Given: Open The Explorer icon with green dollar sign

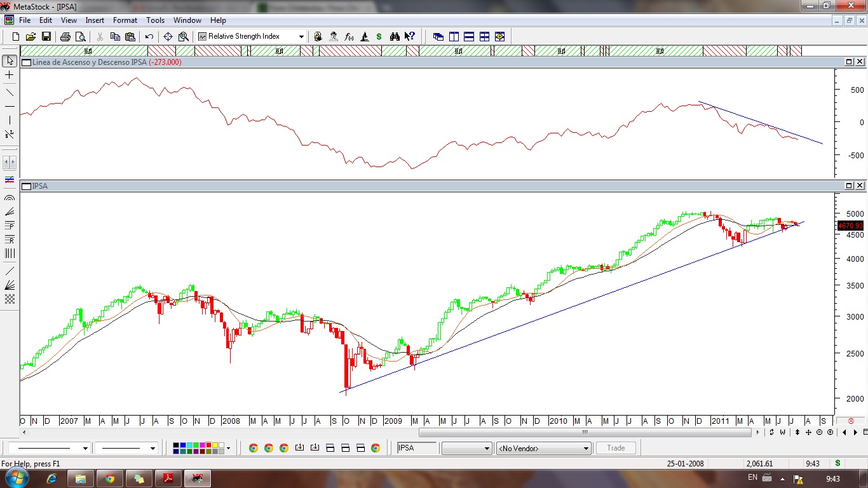Looking at the screenshot, I should coord(379,37).
